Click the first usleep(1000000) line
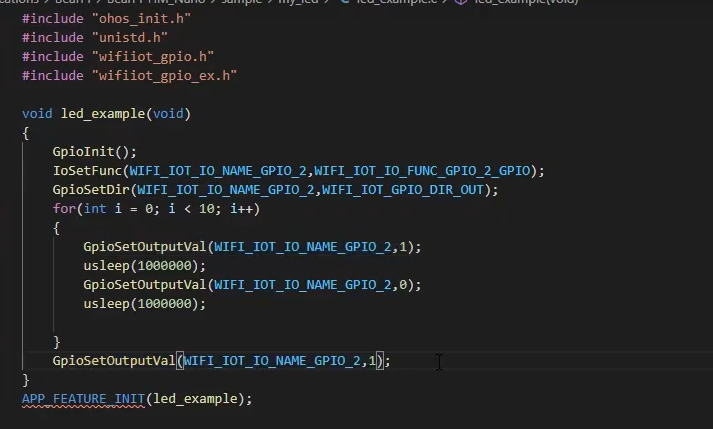713x429 pixels. [144, 266]
